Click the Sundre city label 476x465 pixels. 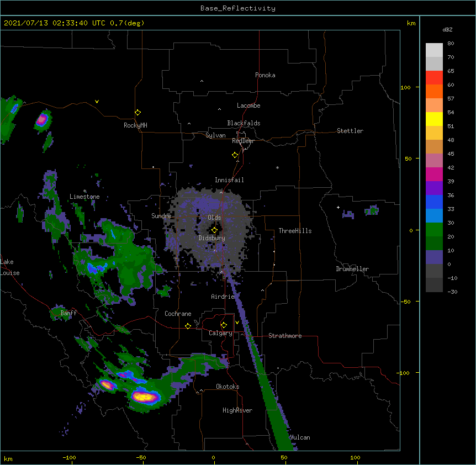click(x=161, y=216)
